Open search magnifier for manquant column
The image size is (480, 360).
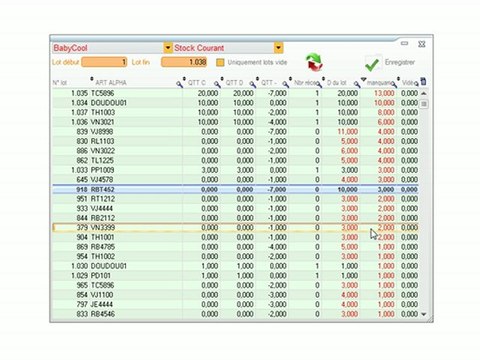coord(394,84)
